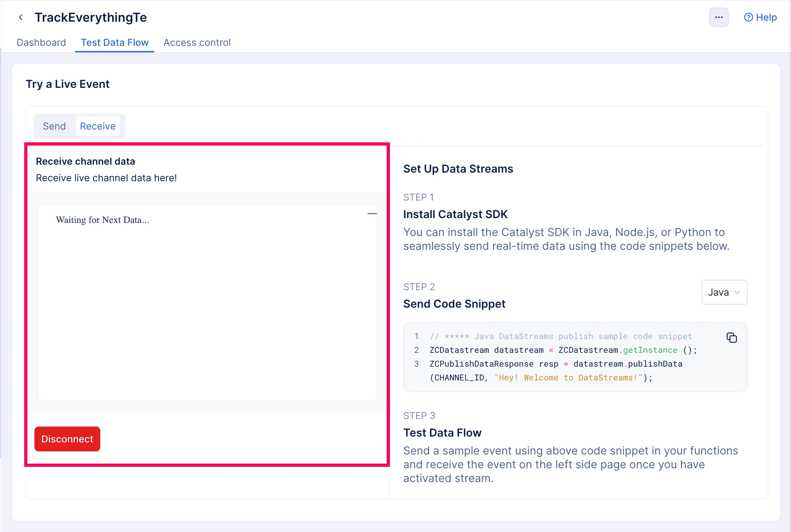Click the 'Waiting for Next Data...' text
This screenshot has width=791, height=532.
[102, 220]
